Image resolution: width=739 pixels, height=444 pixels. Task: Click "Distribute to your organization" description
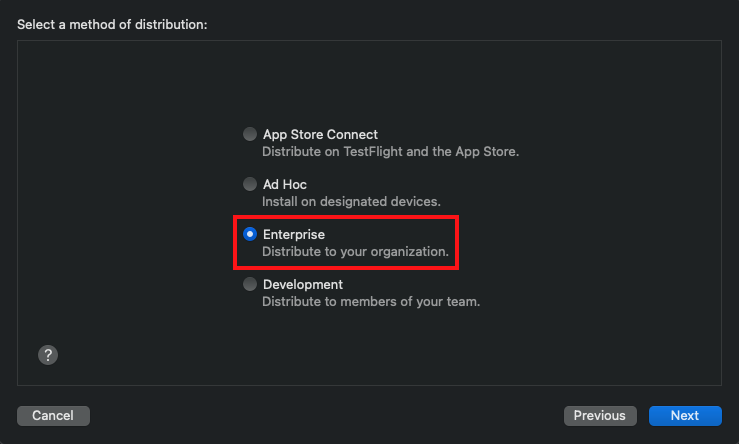(355, 252)
